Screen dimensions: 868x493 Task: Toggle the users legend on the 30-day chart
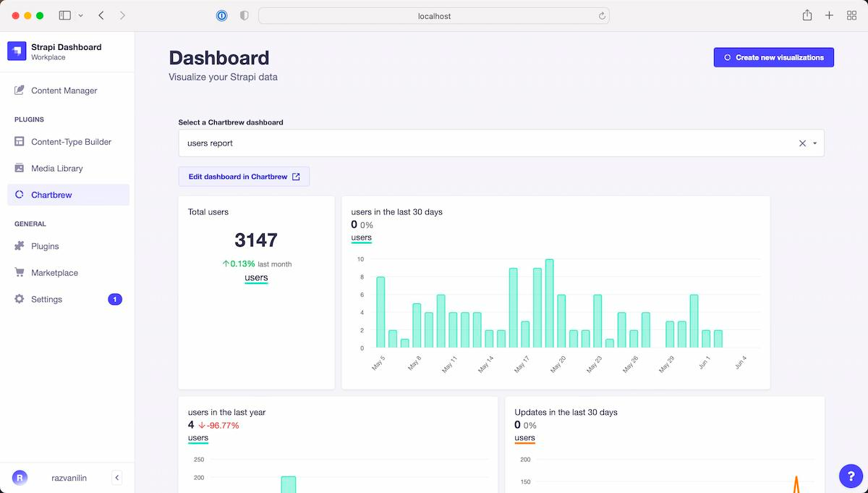360,237
